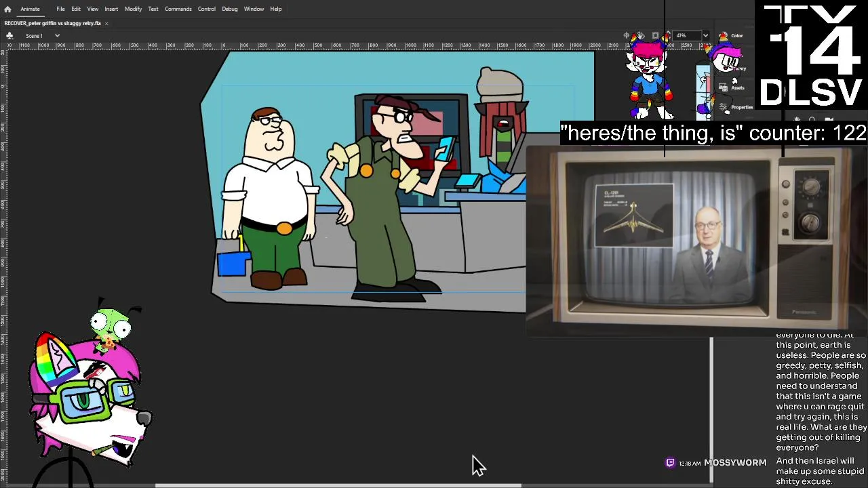Screen dimensions: 868x488
Task: Open the Debug menu
Action: point(229,9)
